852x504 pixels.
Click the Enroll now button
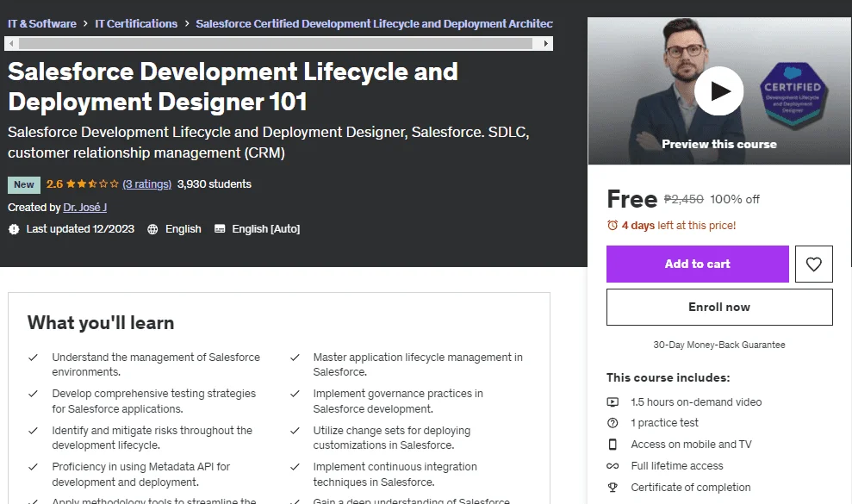click(x=718, y=308)
